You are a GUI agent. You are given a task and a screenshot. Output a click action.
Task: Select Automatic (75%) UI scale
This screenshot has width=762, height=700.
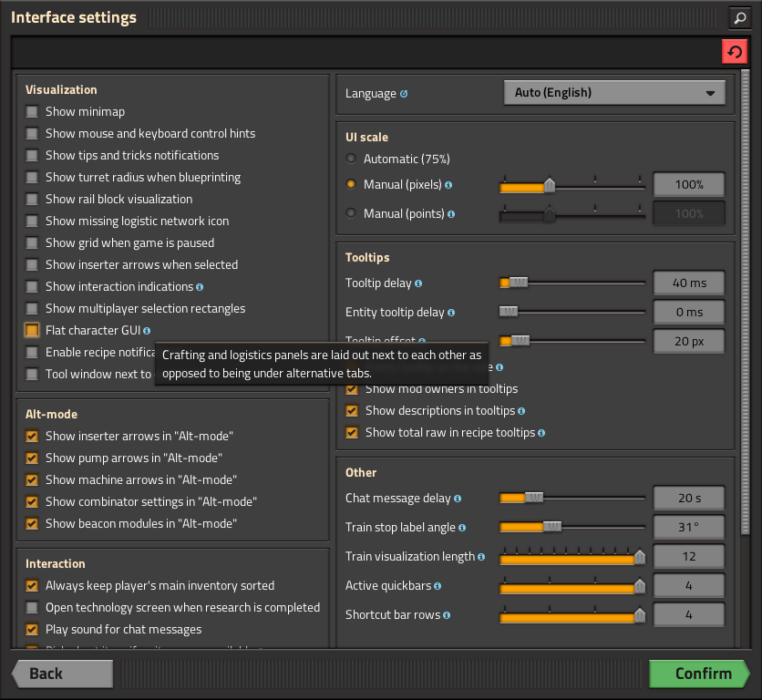point(351,159)
